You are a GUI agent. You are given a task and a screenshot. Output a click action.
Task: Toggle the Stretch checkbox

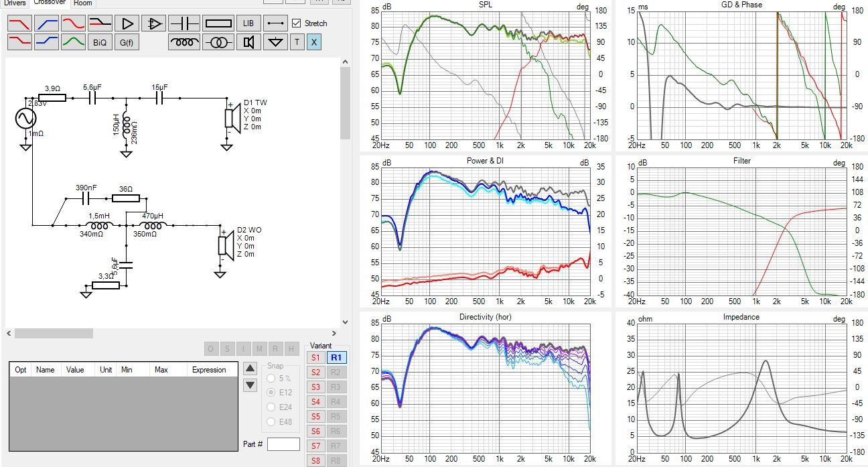(297, 23)
